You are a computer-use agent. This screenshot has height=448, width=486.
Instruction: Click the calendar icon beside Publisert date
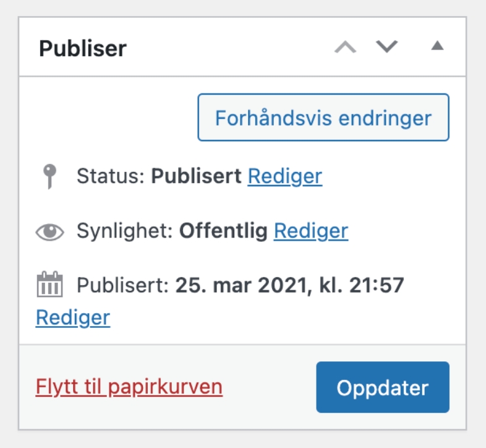tap(49, 284)
